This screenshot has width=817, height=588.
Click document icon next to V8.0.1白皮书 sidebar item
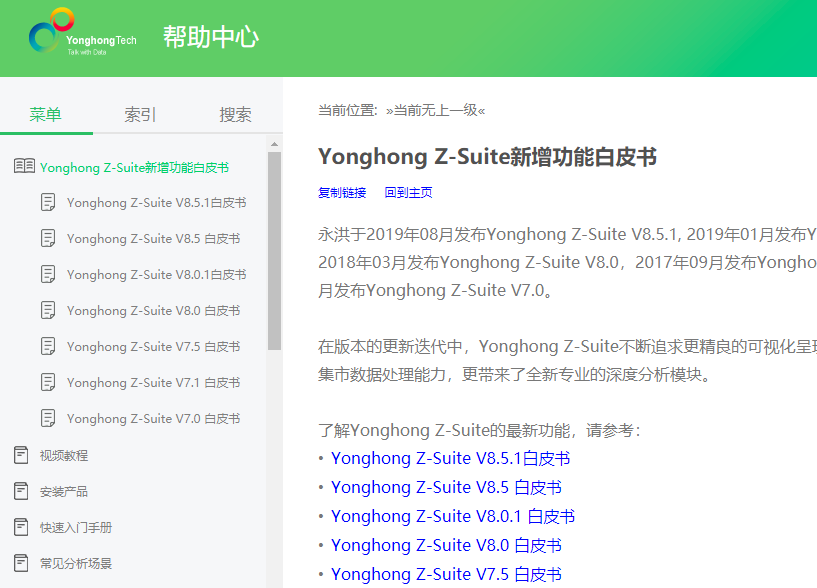pos(48,274)
